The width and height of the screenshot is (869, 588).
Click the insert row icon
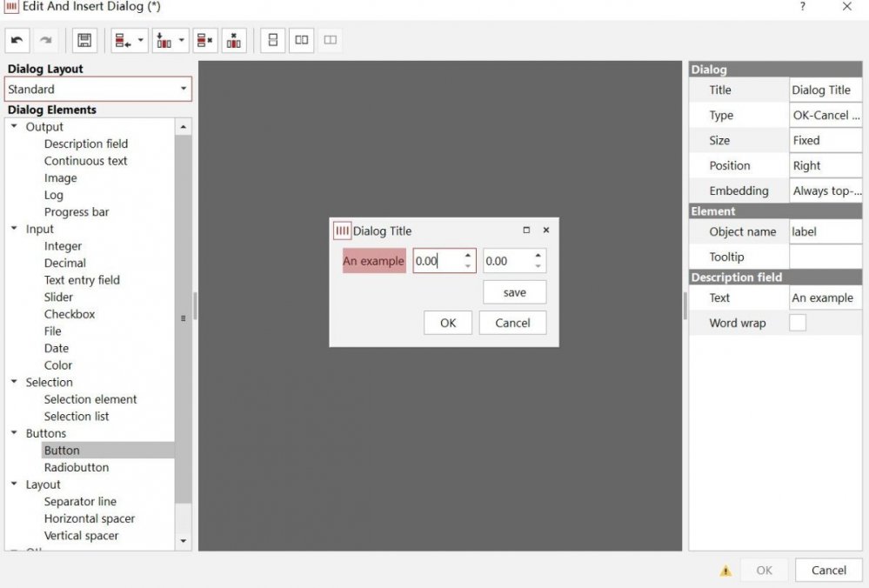click(122, 40)
